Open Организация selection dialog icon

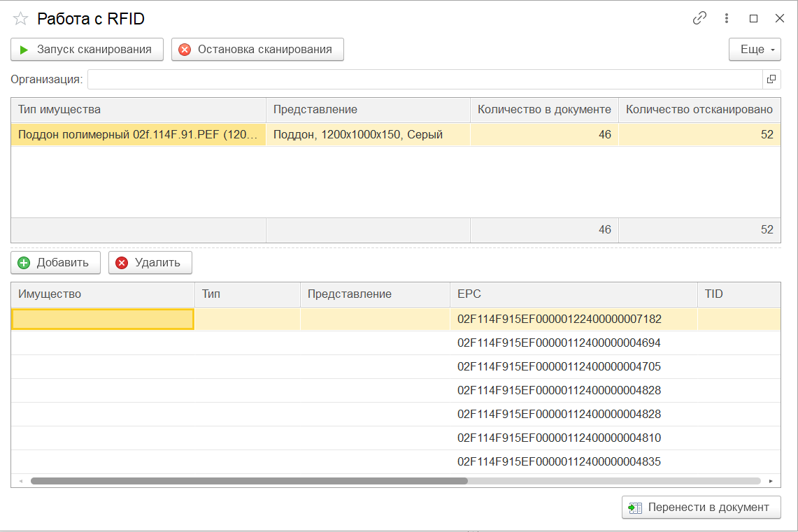tap(771, 80)
